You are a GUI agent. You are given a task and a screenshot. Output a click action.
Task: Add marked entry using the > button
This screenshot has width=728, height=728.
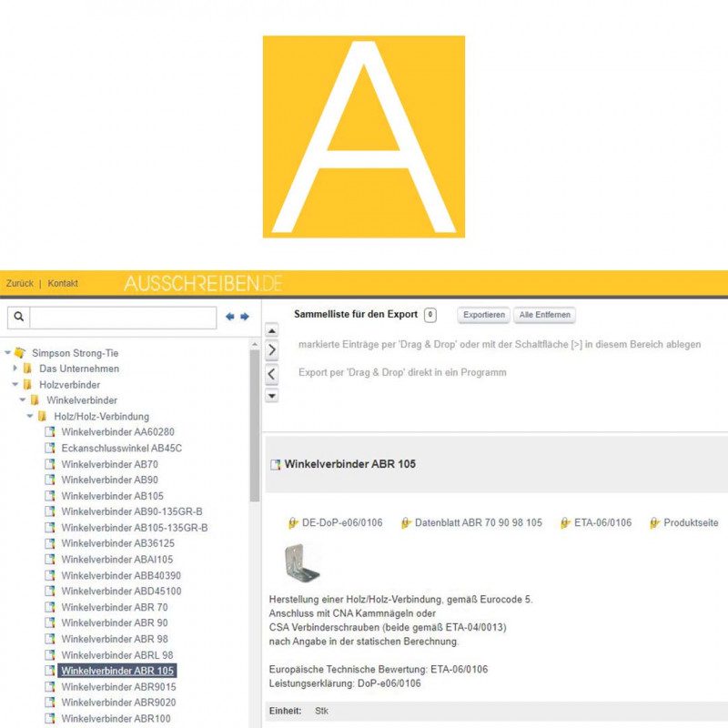272,350
